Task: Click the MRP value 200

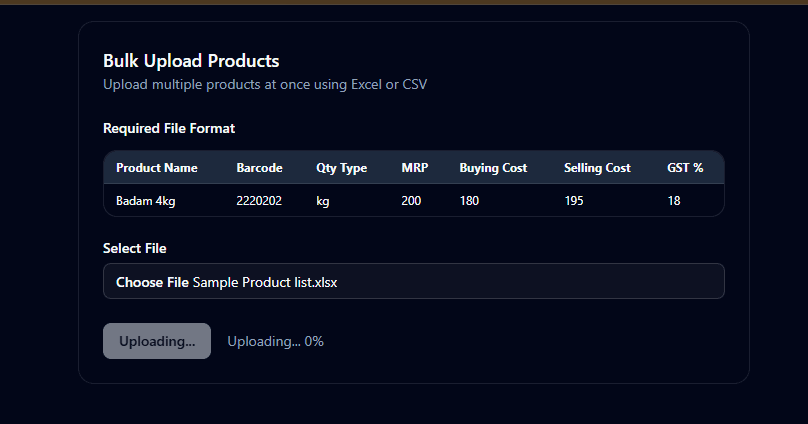Action: pos(411,201)
